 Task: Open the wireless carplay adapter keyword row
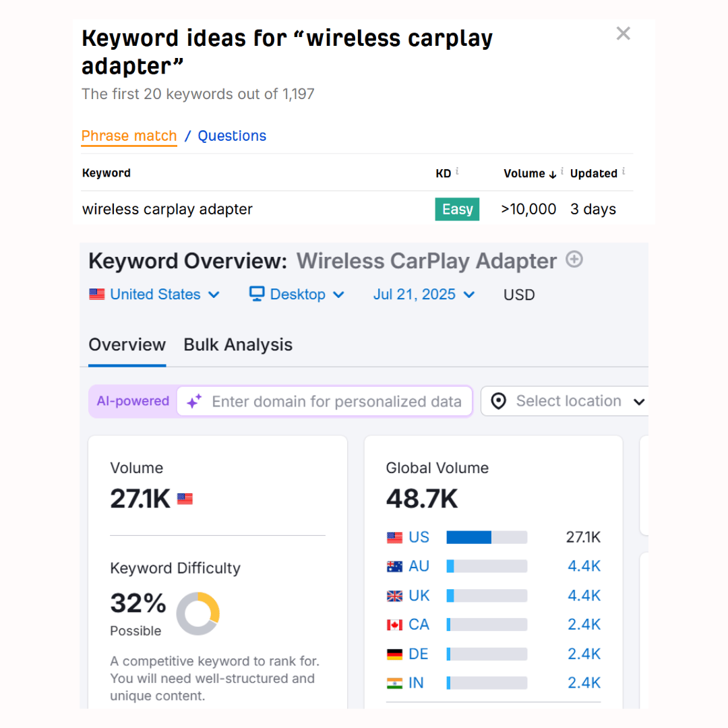pyautogui.click(x=357, y=209)
